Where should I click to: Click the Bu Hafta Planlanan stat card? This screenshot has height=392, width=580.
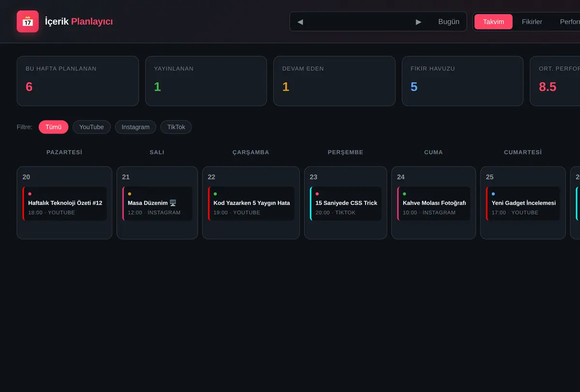(x=78, y=81)
